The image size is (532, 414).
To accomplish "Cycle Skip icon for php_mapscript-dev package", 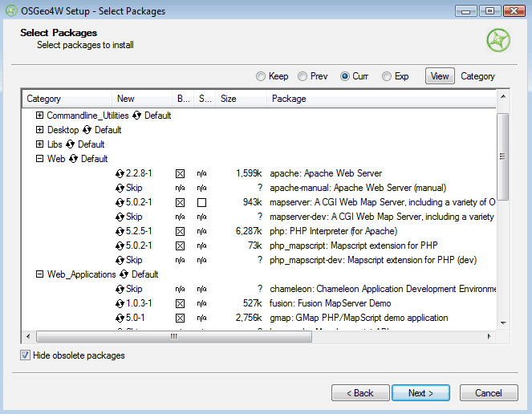I will [120, 260].
